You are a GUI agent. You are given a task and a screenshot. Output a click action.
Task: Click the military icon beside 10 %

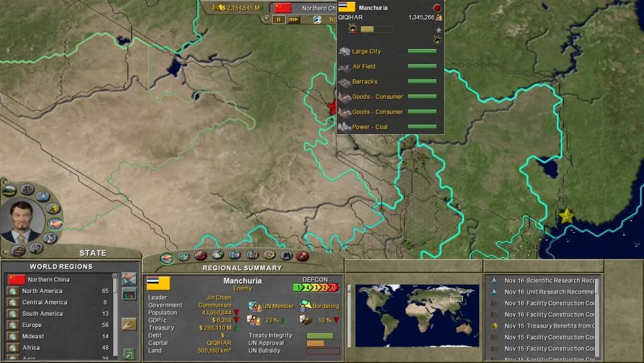[x=306, y=320]
